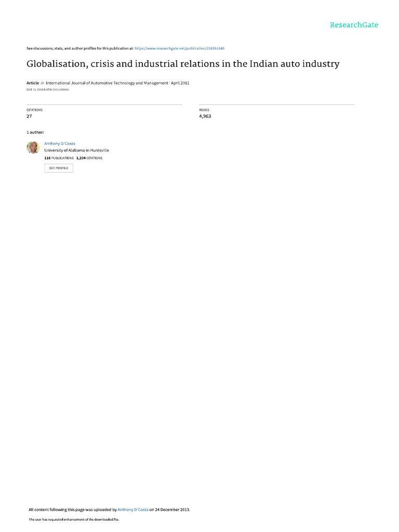The width and height of the screenshot is (399, 532).
Task: Select the International Journal of Automotive Technology name
Action: pyautogui.click(x=107, y=83)
